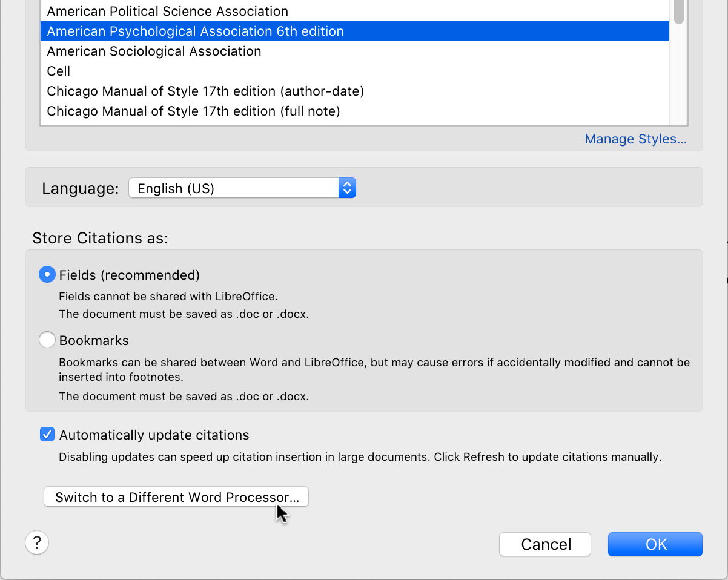Select American Psychological Association 6th edition style
This screenshot has height=580, width=728.
point(195,31)
